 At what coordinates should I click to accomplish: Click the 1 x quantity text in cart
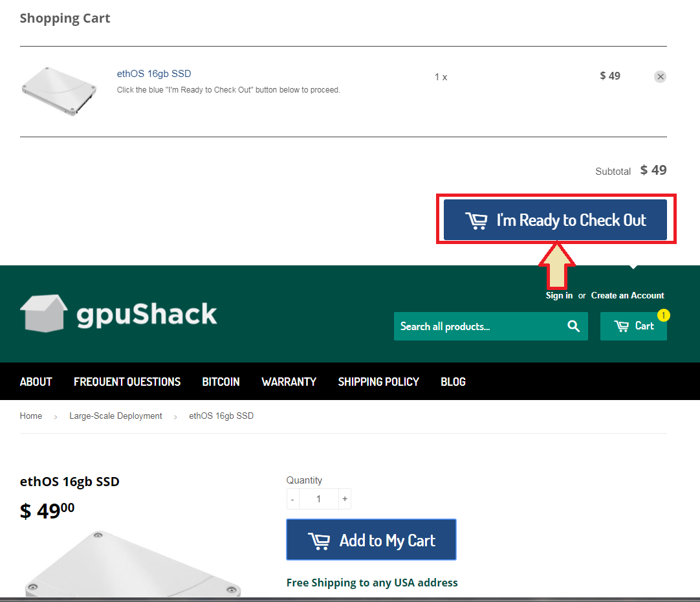441,77
